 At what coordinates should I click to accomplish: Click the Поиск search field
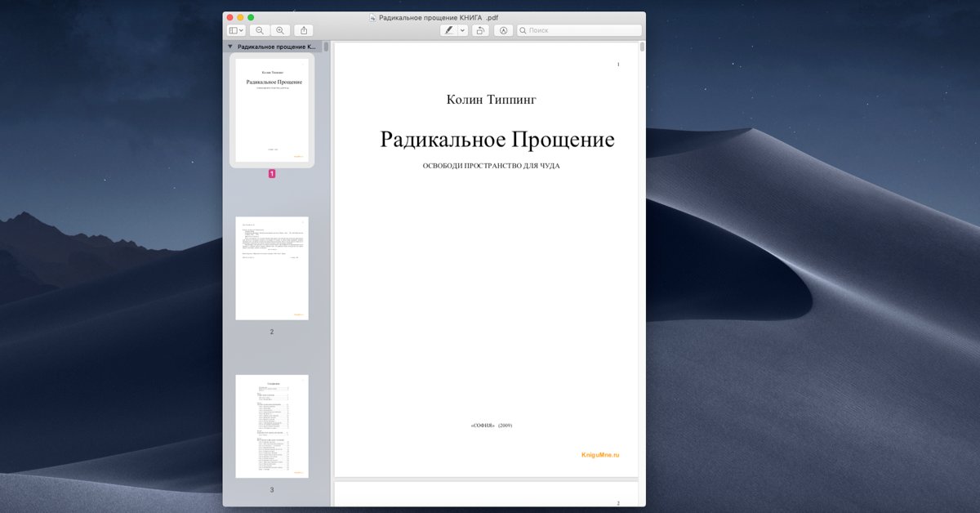tap(583, 30)
